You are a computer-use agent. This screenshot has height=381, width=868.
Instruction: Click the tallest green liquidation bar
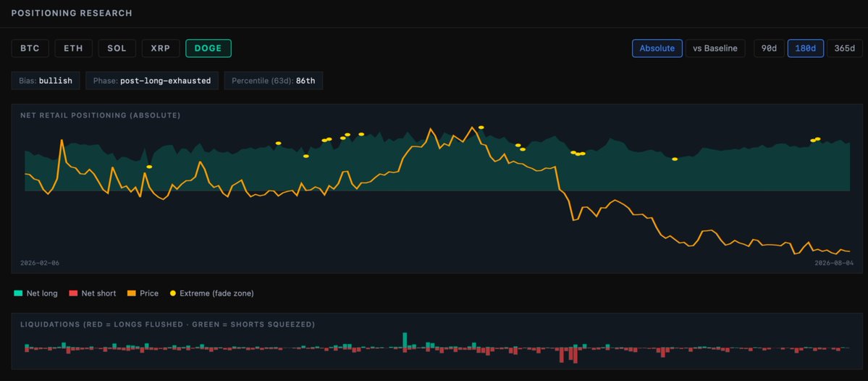pyautogui.click(x=405, y=340)
